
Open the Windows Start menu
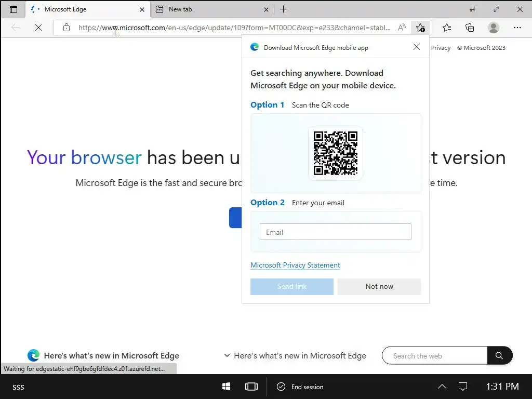coord(227,387)
